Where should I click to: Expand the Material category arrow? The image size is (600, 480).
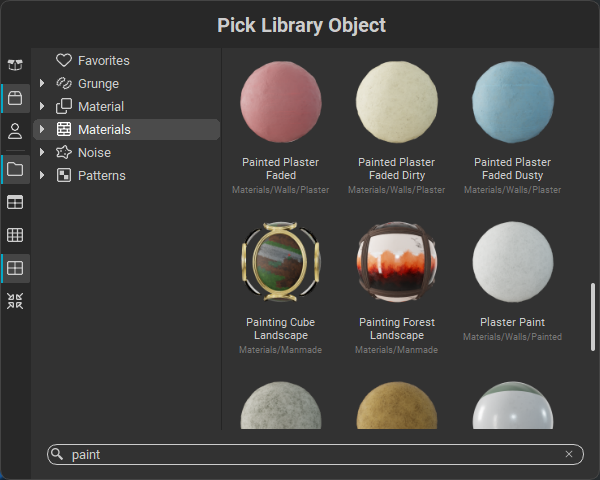(42, 106)
